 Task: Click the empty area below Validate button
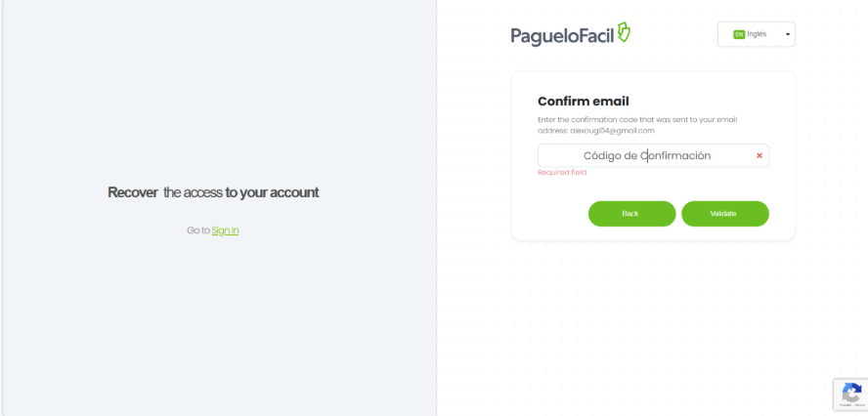click(x=724, y=233)
